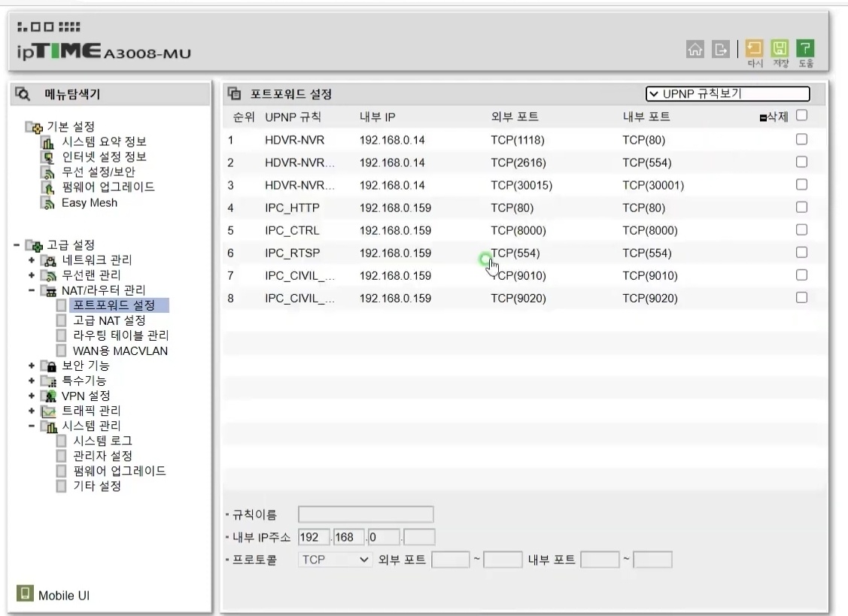Collapse the 고급 설정 tree node
Image resolution: width=848 pixels, height=616 pixels.
click(17, 245)
